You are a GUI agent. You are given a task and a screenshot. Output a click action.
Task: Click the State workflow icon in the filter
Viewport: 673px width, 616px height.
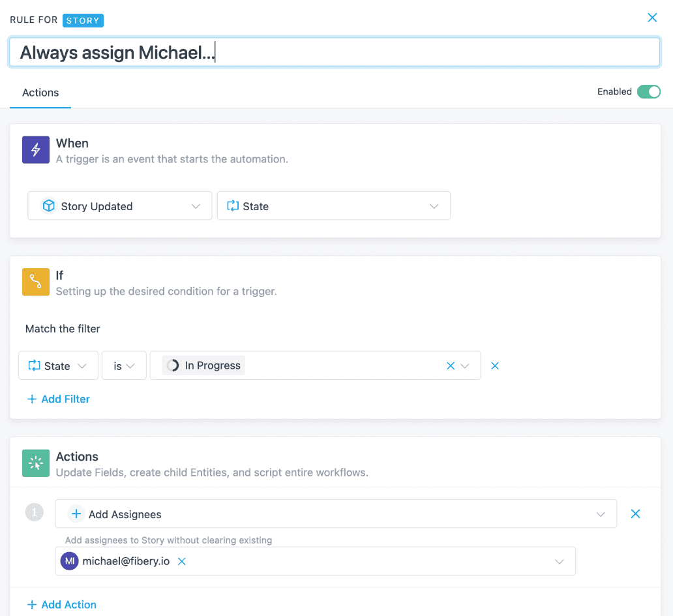32,365
